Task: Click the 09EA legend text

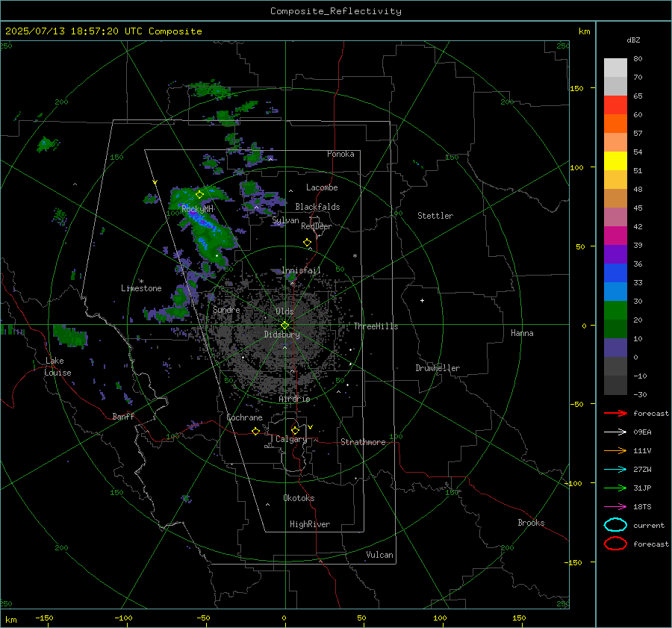Action: (642, 432)
